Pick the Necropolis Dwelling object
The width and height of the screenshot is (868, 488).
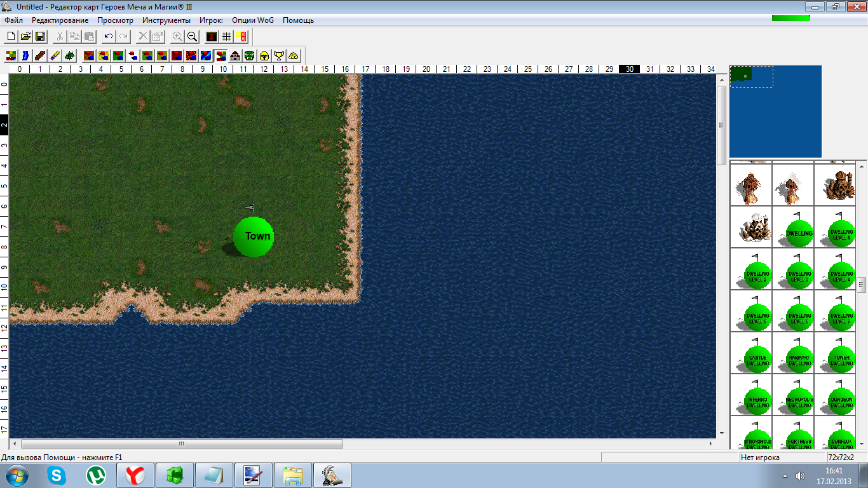click(793, 395)
